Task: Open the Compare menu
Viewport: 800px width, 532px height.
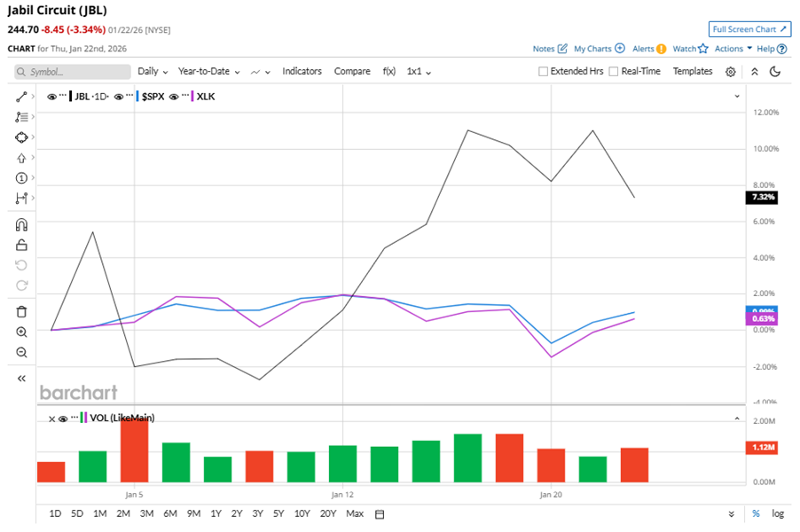Action: pyautogui.click(x=352, y=72)
